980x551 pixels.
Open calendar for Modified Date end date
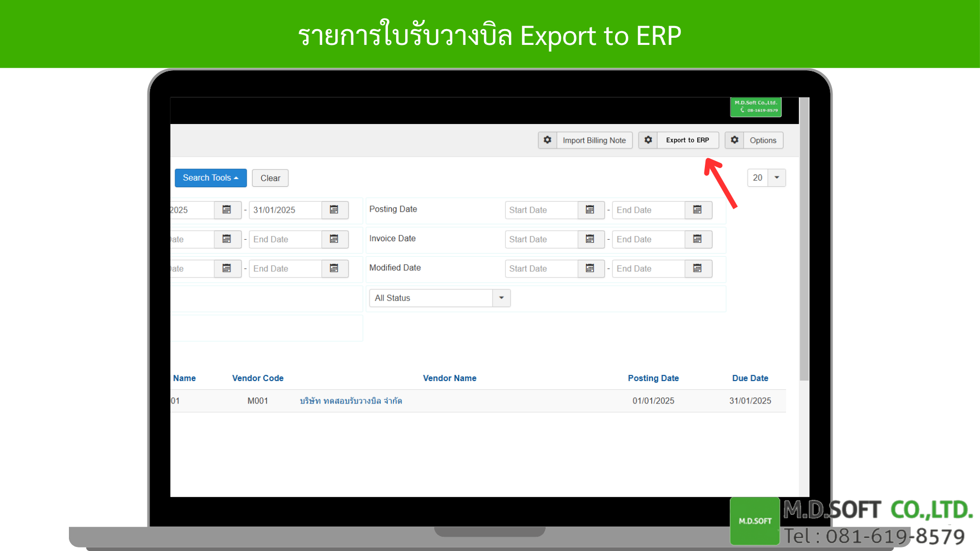click(697, 268)
